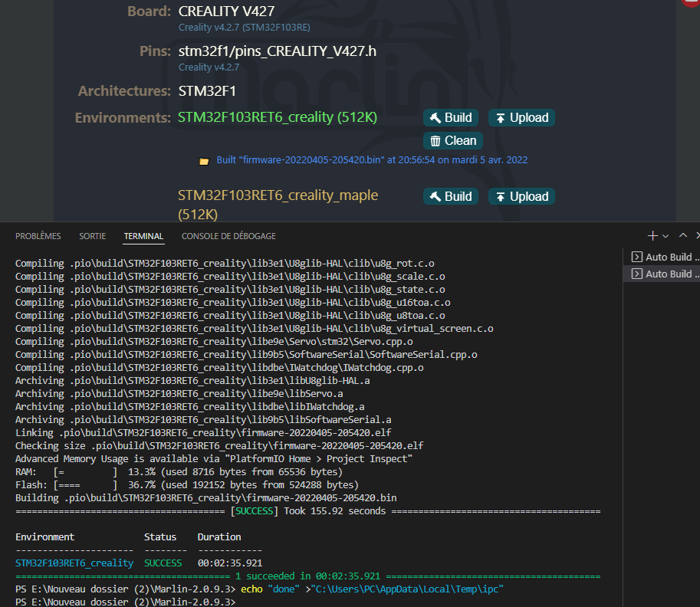
Task: Maximize the panel with the up chevron
Action: 683,235
